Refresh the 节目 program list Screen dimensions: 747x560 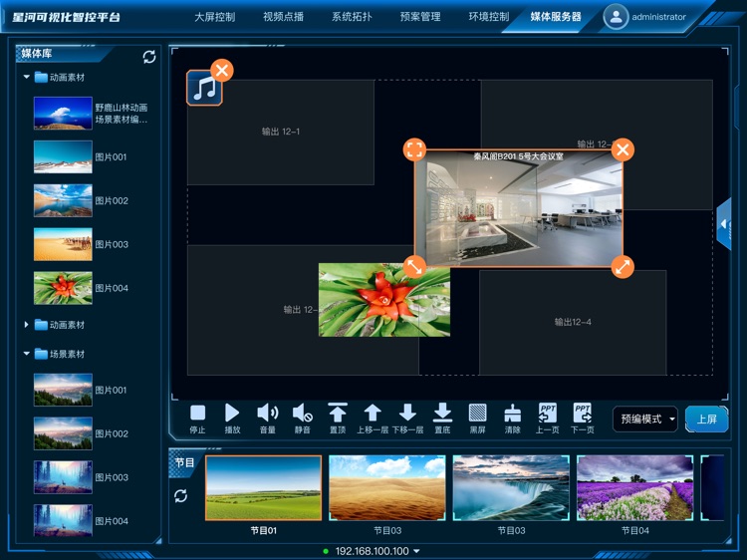pos(180,496)
